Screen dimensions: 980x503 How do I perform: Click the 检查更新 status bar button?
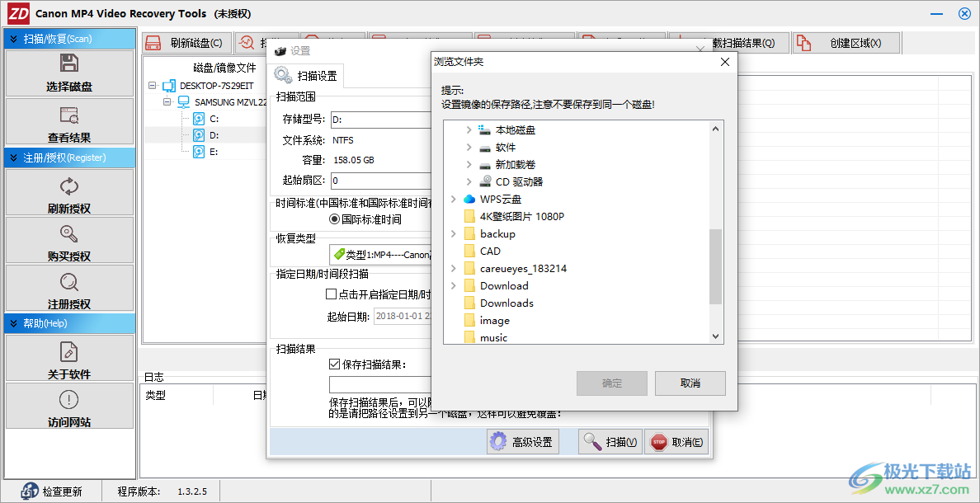(x=53, y=491)
